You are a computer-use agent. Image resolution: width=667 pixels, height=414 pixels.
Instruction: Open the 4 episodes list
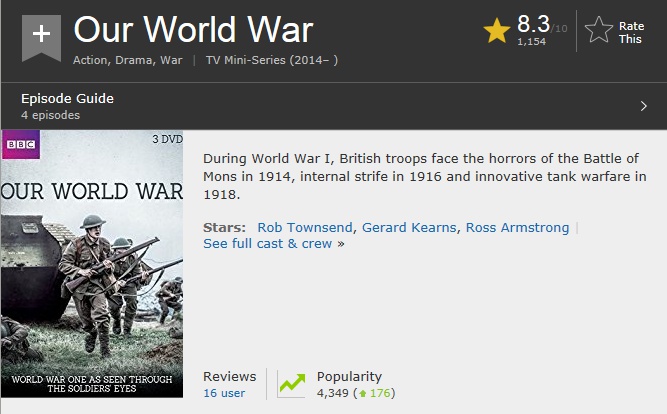50,115
